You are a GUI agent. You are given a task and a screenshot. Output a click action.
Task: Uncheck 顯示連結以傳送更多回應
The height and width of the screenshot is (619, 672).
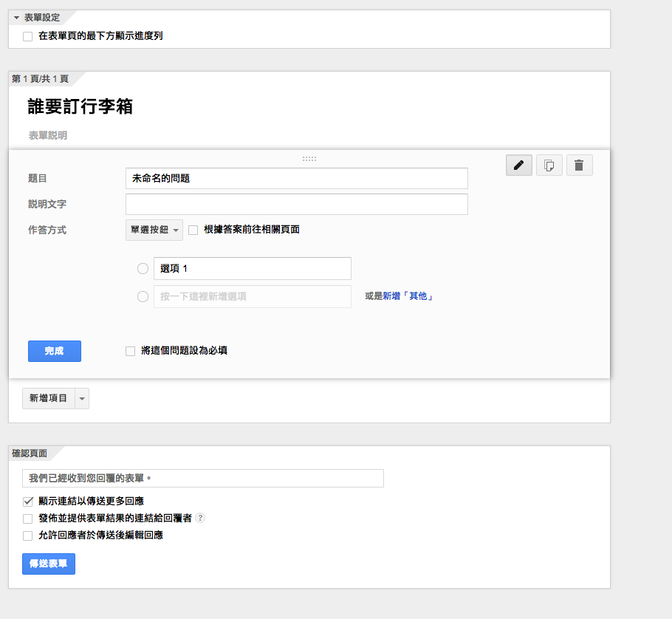tap(28, 502)
